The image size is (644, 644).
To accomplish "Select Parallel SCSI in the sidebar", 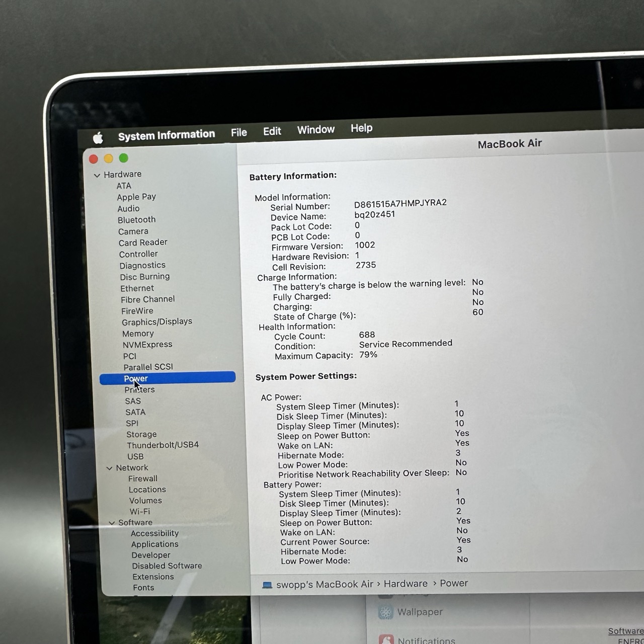I will [148, 367].
